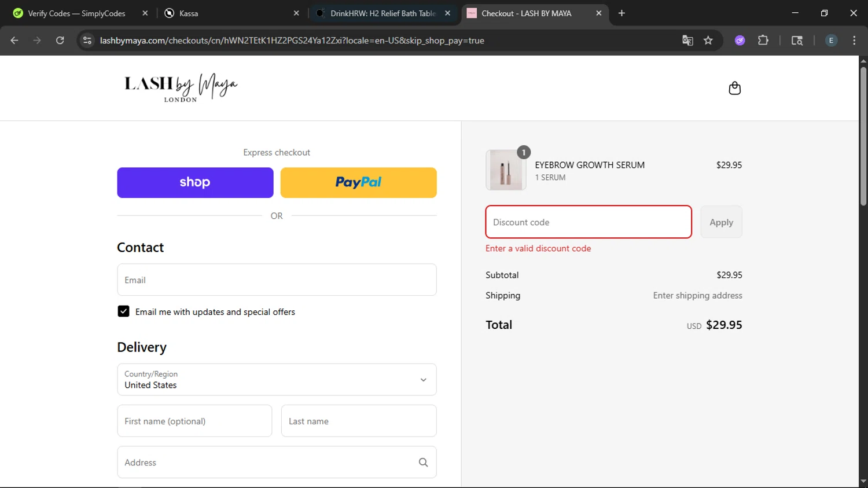This screenshot has height=488, width=868.
Task: Switch to DrinkHRW H2 Relief Bath tab
Action: tap(383, 13)
